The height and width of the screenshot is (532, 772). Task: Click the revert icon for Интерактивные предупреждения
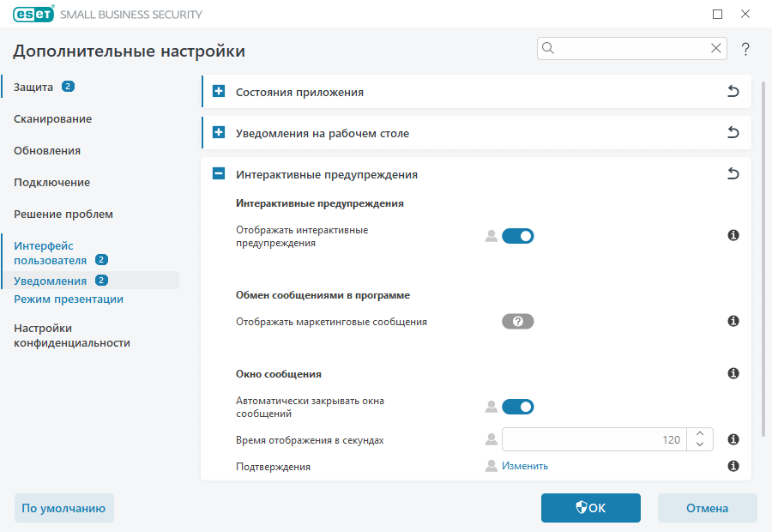(x=733, y=173)
